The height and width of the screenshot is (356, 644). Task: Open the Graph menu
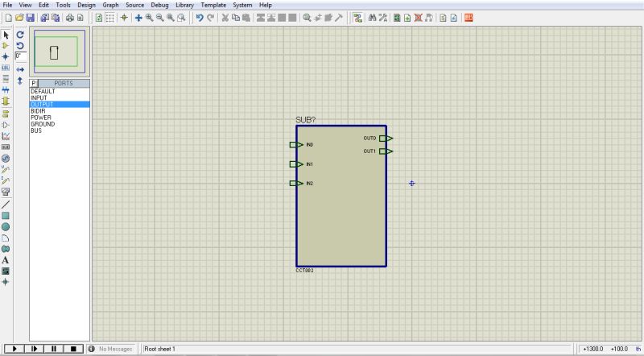coord(110,5)
